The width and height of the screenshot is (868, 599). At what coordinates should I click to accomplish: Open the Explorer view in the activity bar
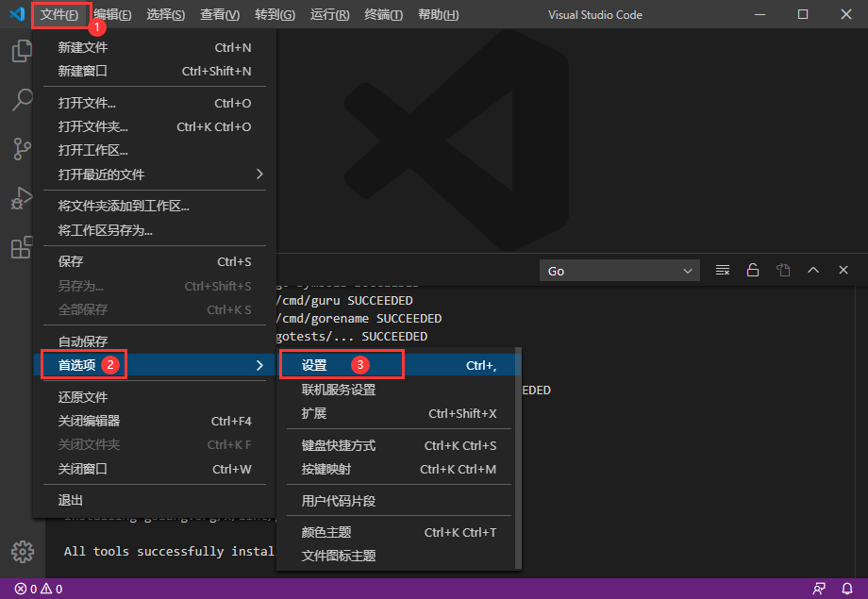click(x=21, y=50)
